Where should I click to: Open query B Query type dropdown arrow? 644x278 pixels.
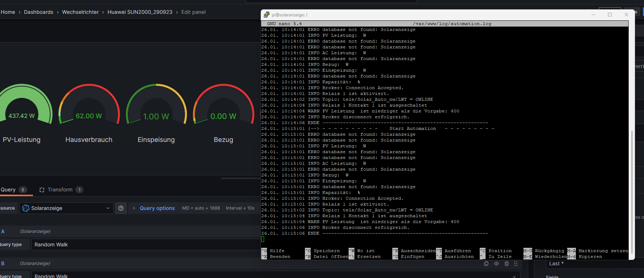click(514, 276)
